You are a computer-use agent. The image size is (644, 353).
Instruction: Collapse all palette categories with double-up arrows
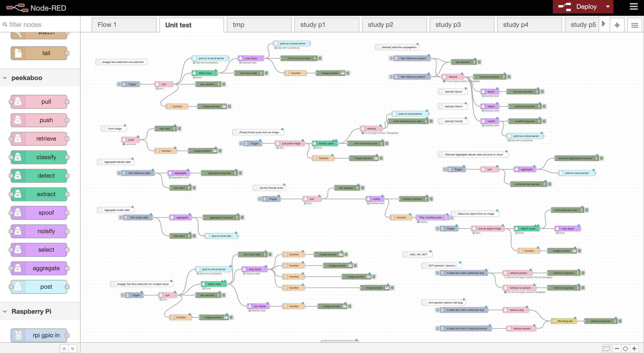click(64, 349)
